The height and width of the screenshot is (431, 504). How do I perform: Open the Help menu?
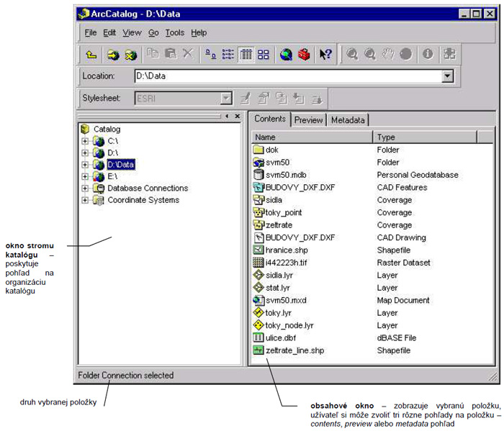199,33
